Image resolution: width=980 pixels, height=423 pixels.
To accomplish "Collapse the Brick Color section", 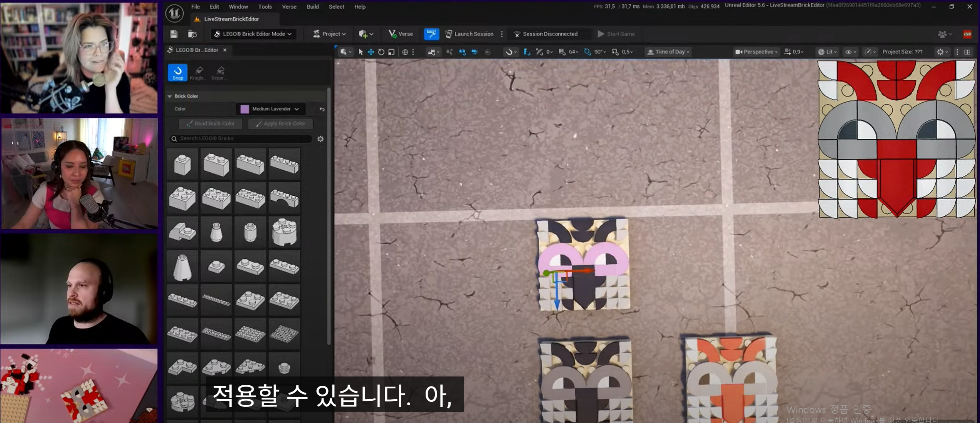I will click(170, 96).
